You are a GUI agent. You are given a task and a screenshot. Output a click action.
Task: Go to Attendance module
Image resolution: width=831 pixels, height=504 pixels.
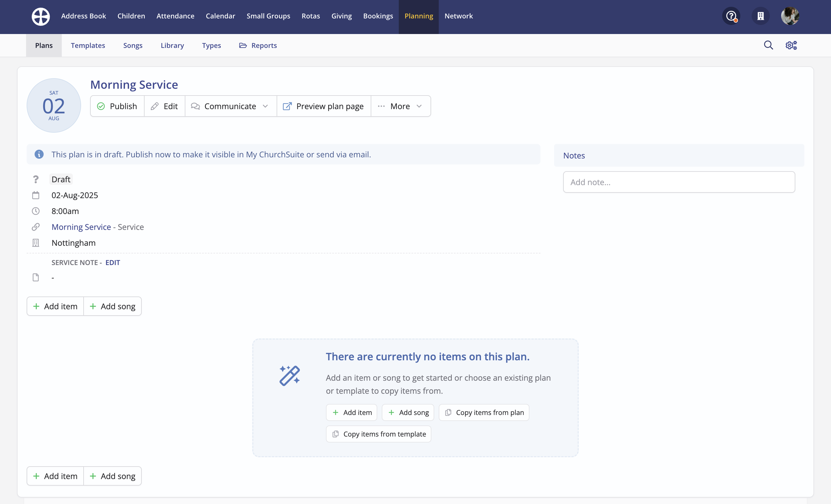(x=175, y=16)
